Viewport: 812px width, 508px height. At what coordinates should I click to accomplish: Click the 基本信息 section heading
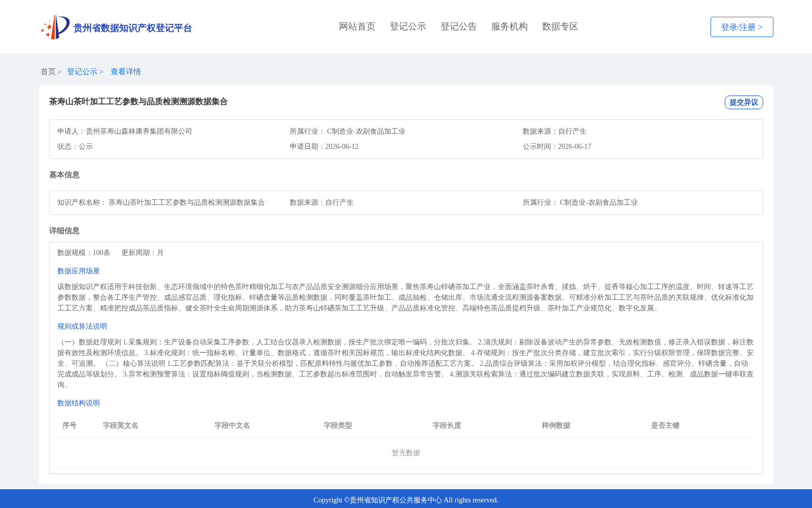pos(64,175)
